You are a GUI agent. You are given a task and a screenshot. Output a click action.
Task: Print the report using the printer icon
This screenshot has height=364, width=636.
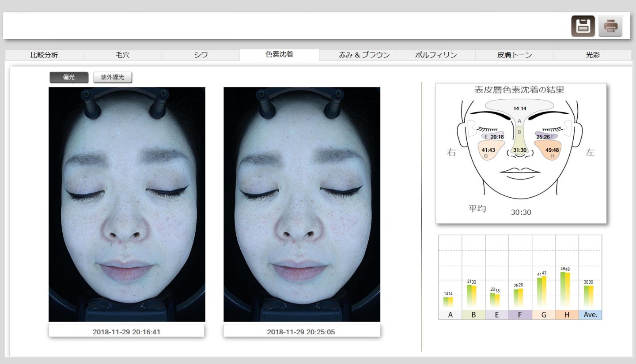(x=611, y=26)
